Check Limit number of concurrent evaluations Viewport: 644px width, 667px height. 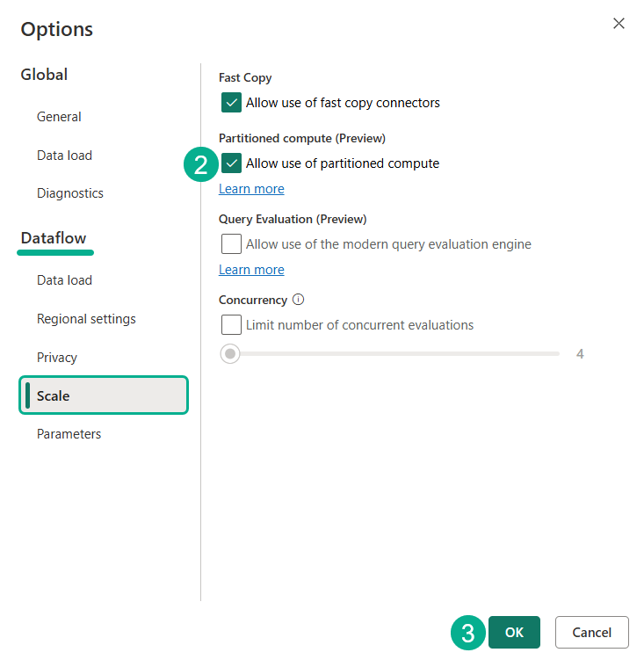pyautogui.click(x=232, y=325)
